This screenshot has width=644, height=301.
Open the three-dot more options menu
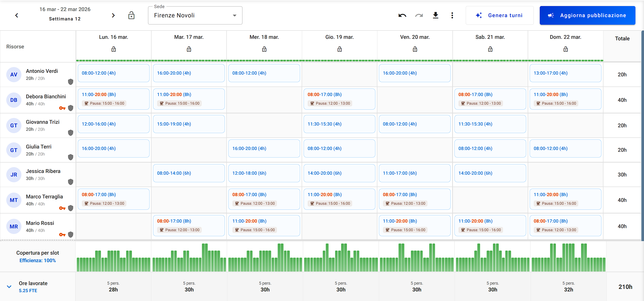point(452,15)
